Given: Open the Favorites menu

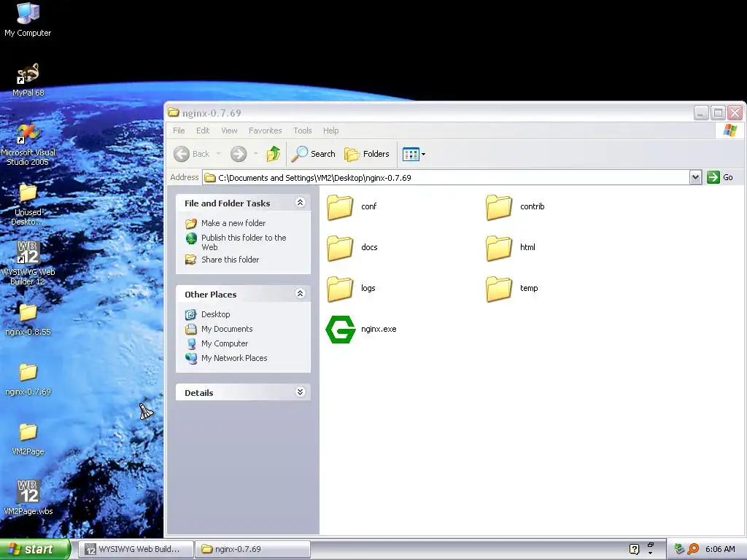Looking at the screenshot, I should tap(266, 131).
